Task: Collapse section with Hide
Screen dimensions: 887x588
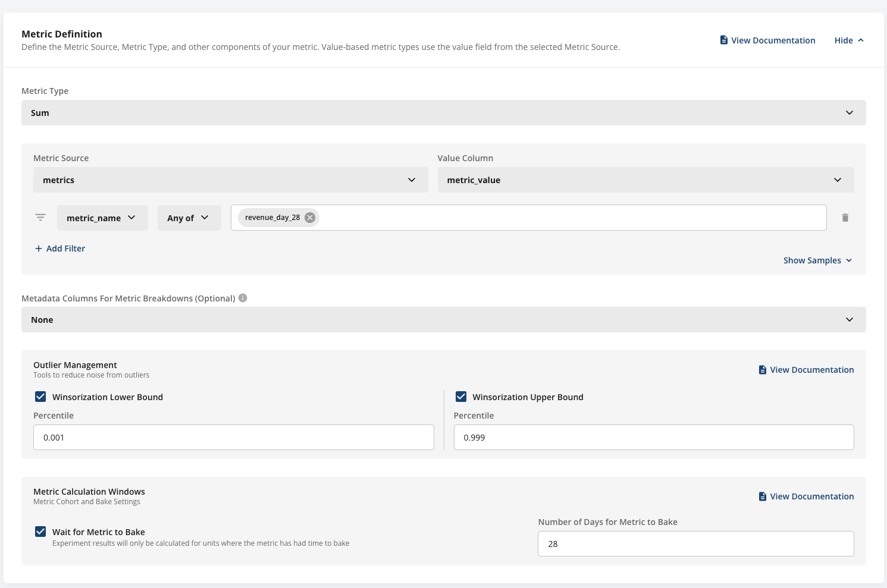Action: [x=849, y=40]
